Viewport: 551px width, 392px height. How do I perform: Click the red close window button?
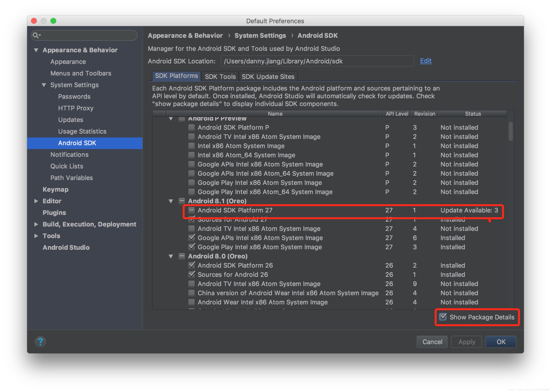(x=34, y=21)
